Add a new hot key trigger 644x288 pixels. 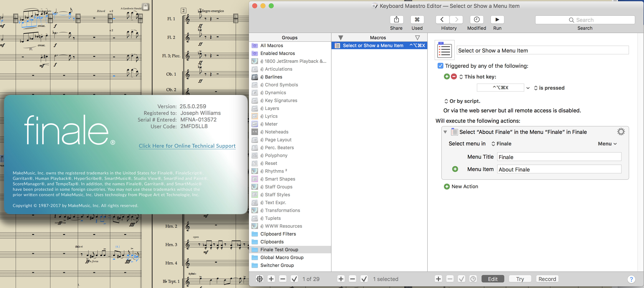coord(446,77)
